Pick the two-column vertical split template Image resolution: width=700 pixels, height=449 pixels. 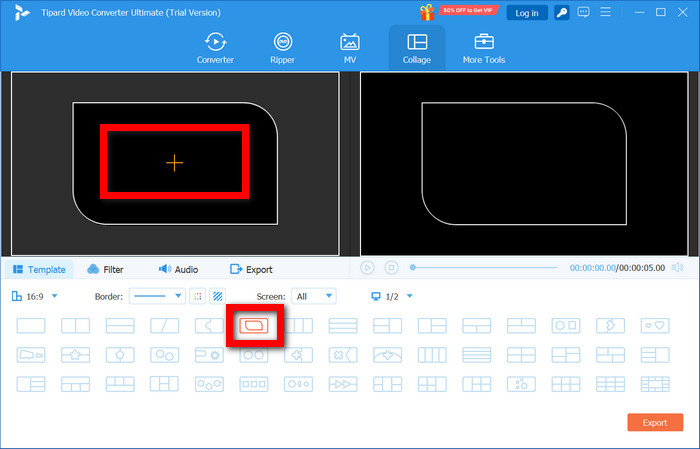75,325
